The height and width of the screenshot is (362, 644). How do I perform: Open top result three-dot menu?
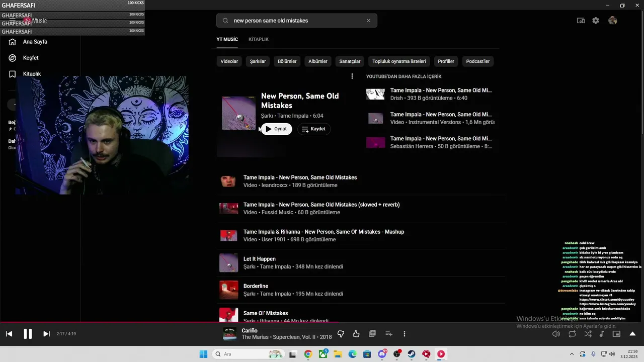352,76
